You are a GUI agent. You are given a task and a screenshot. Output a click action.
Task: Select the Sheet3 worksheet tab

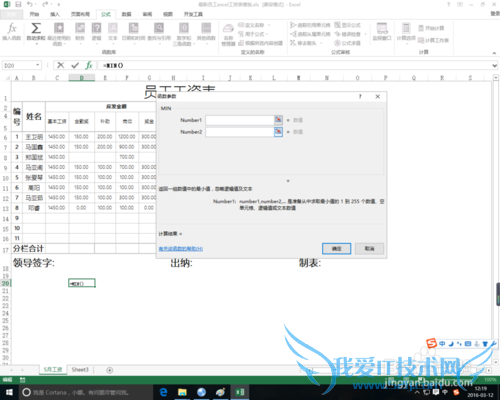click(80, 370)
